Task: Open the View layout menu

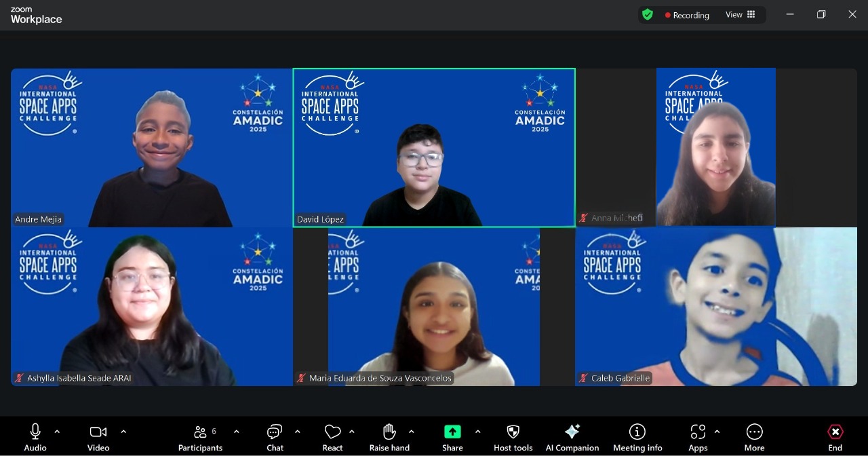Action: point(741,15)
